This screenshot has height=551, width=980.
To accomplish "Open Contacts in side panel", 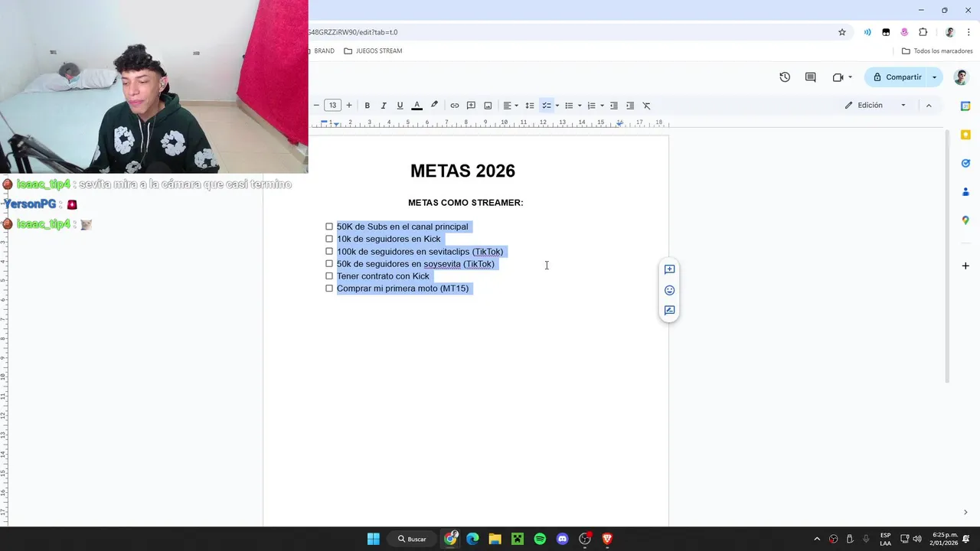I will click(965, 191).
